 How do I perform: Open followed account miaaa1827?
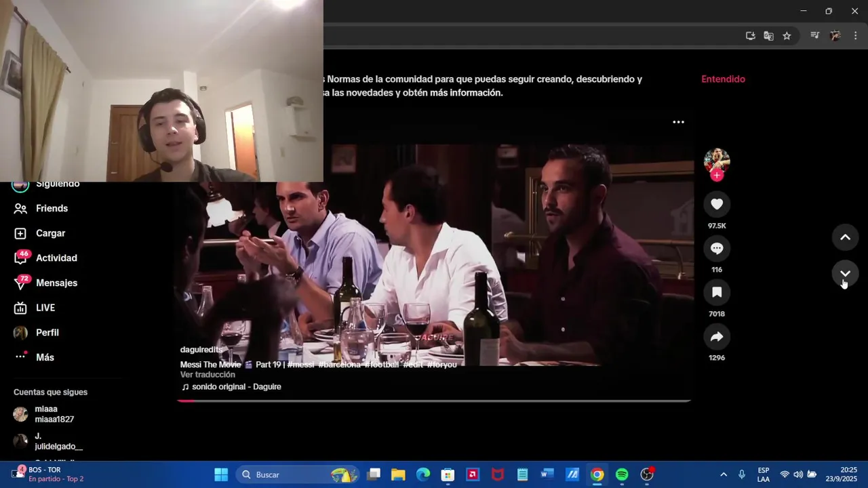point(54,414)
